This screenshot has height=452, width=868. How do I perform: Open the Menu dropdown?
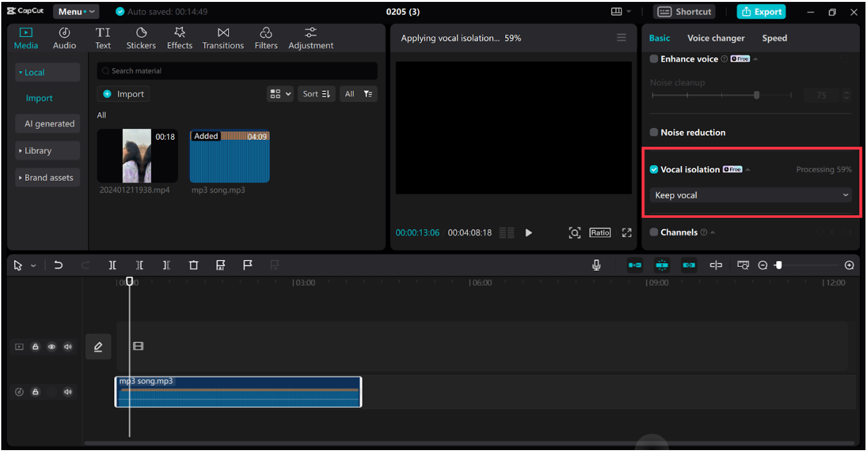pyautogui.click(x=76, y=11)
